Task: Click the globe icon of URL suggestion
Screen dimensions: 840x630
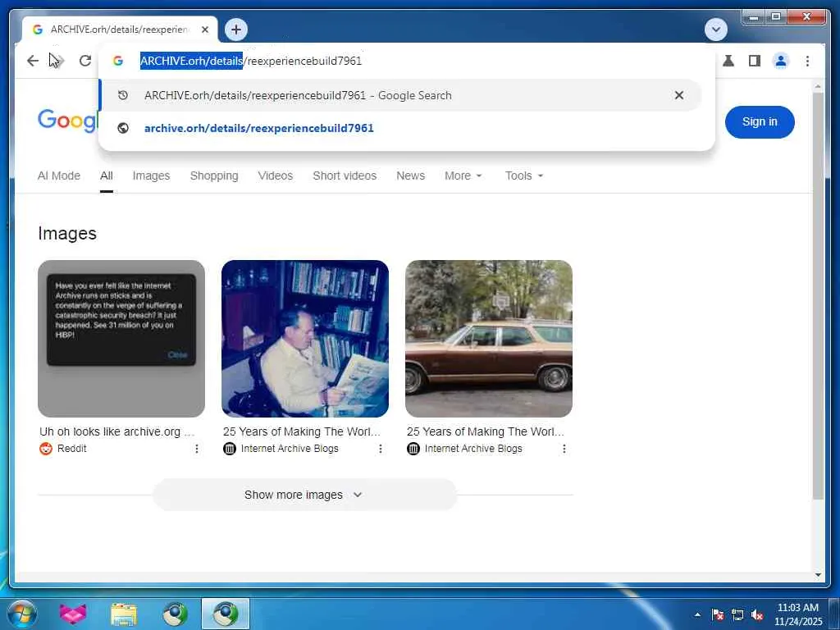Action: coord(123,128)
